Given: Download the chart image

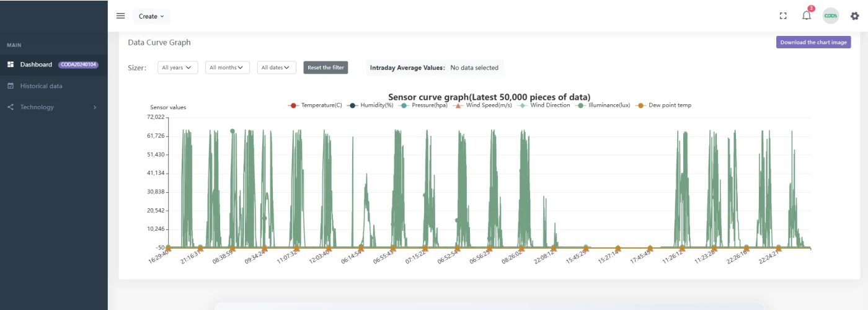Looking at the screenshot, I should (813, 42).
